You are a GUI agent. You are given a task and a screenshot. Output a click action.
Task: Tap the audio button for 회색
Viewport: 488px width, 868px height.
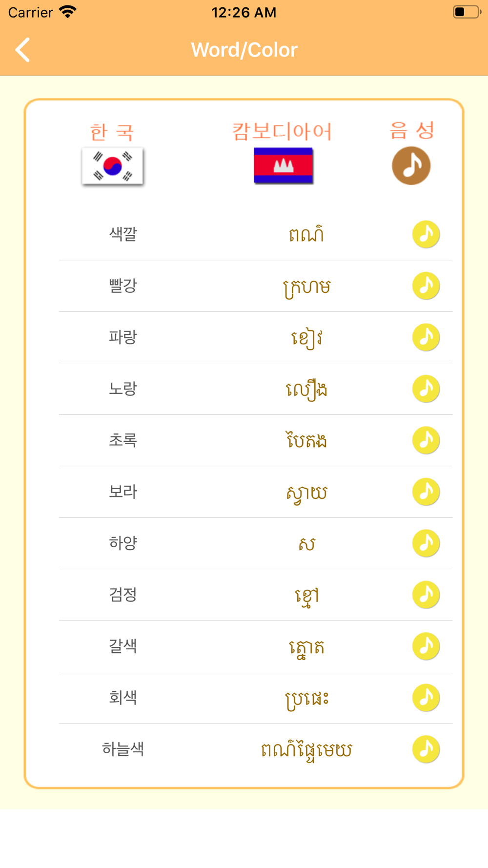click(426, 698)
